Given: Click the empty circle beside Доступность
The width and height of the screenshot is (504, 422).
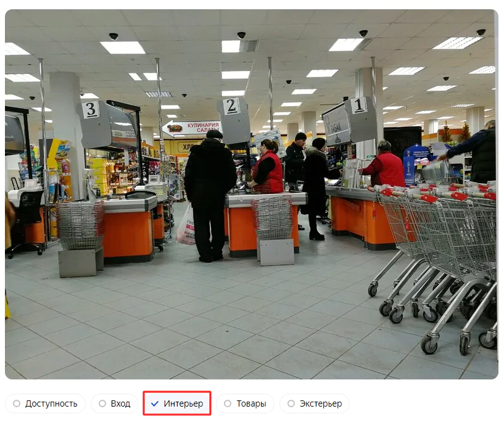Looking at the screenshot, I should (x=17, y=403).
